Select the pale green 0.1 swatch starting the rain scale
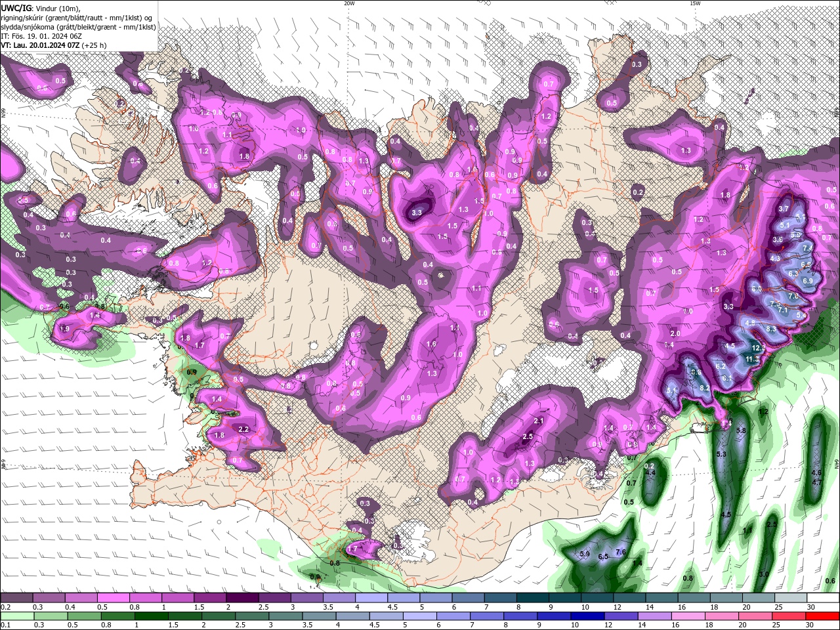 [16, 616]
